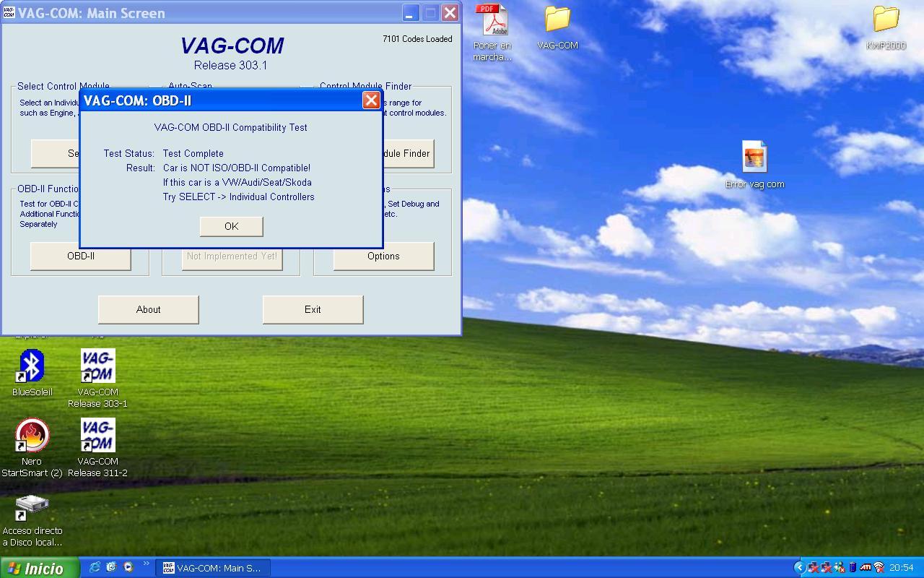Click VAG-COM: Main Screen taskbar button

(x=212, y=568)
